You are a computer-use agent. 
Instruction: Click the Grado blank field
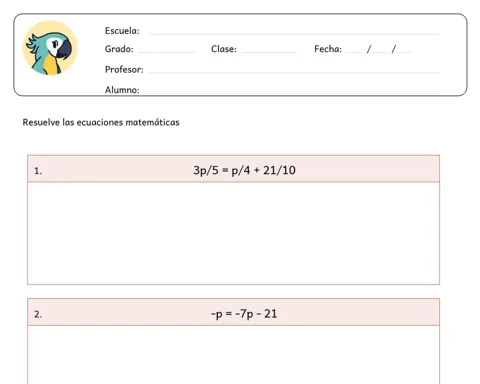pyautogui.click(x=167, y=49)
